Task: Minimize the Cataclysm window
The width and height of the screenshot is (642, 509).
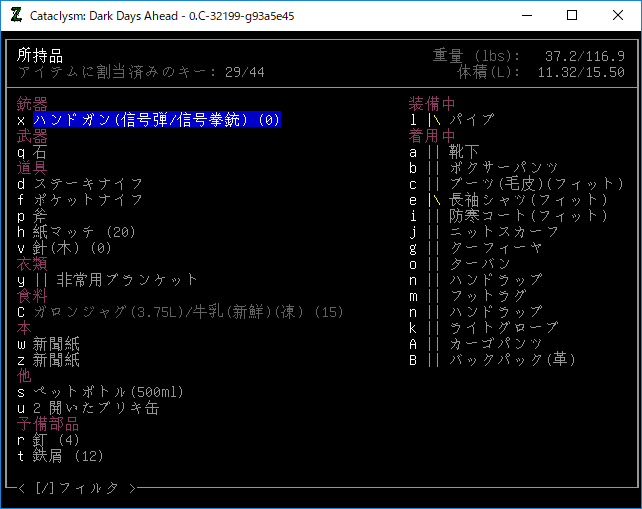Action: point(527,16)
